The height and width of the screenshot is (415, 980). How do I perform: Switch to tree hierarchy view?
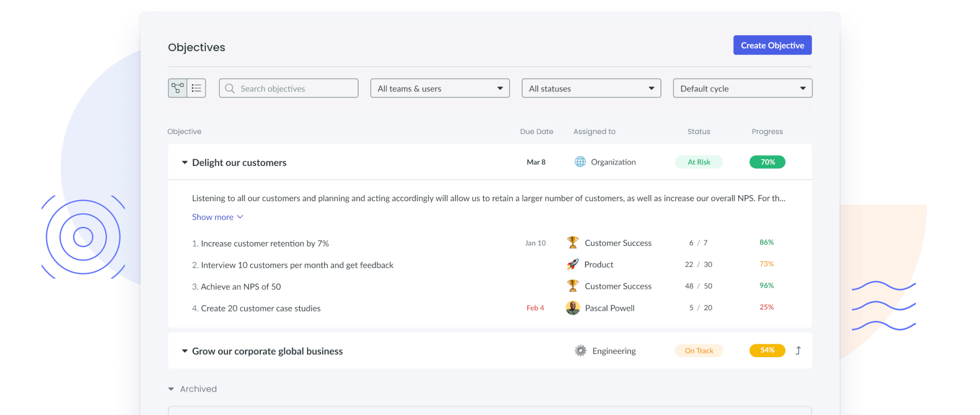(x=178, y=88)
